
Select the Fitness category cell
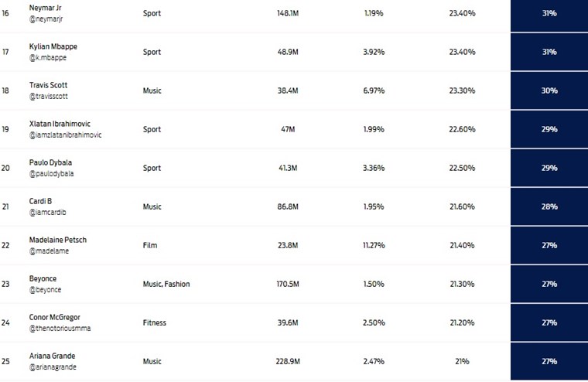(154, 322)
